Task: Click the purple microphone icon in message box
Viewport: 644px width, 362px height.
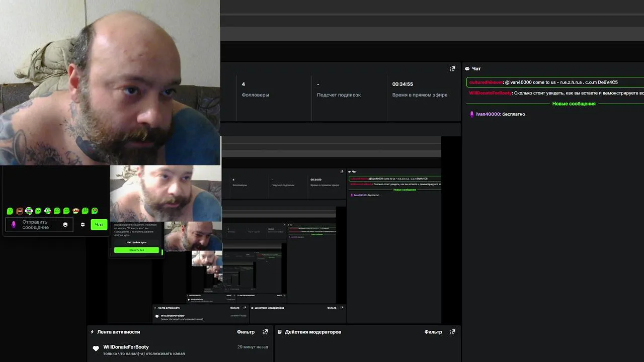Action: coord(14,225)
